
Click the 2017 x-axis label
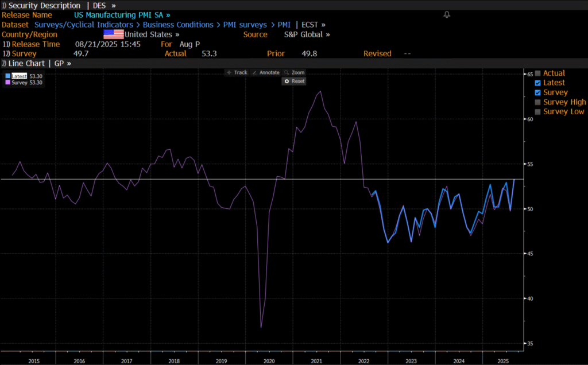[127, 361]
